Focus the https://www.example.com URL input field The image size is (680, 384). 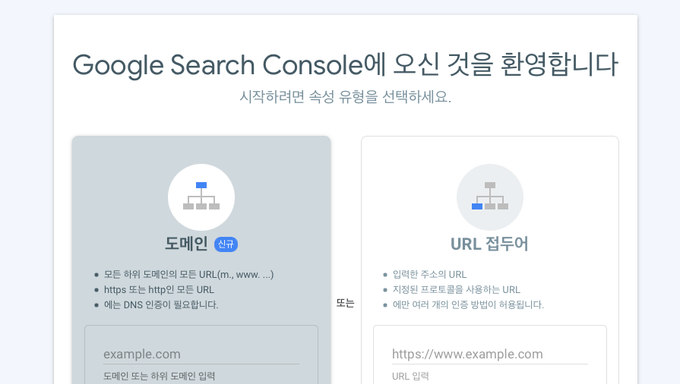[x=490, y=354]
